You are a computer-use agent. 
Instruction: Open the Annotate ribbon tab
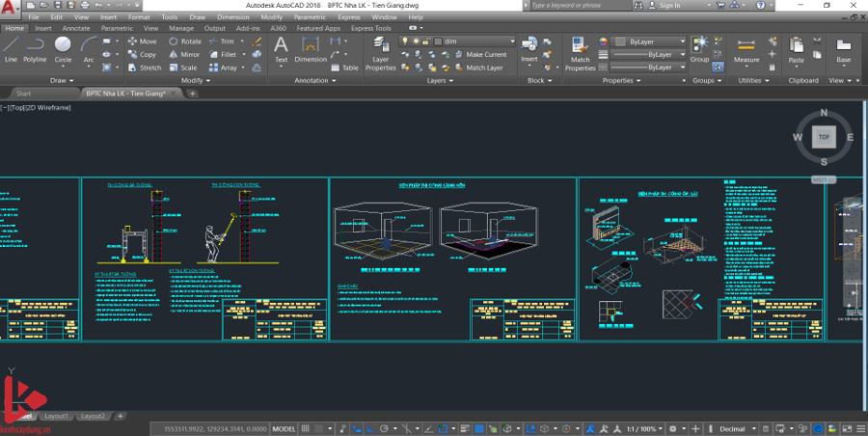click(x=75, y=28)
